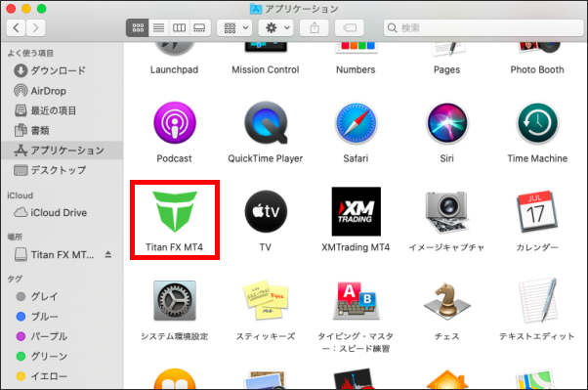
Task: Open the チェス chess knight icon
Action: (447, 300)
